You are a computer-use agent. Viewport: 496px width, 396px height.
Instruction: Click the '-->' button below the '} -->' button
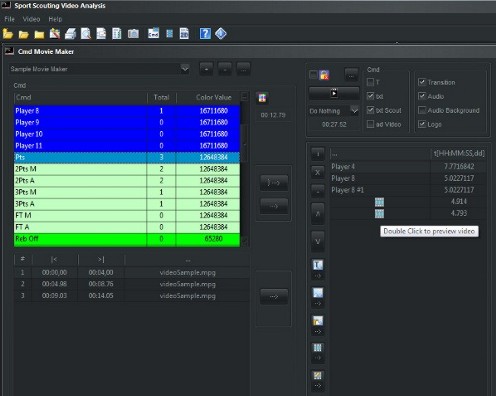[274, 206]
